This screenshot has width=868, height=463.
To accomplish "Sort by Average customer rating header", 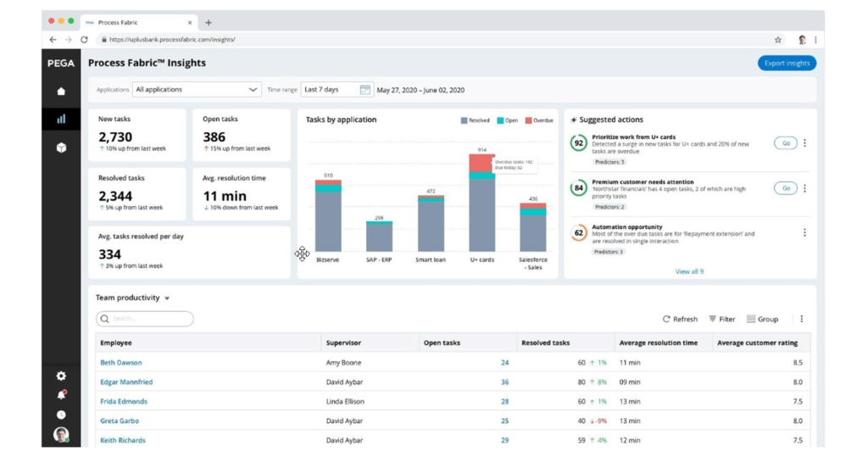I will pos(757,343).
